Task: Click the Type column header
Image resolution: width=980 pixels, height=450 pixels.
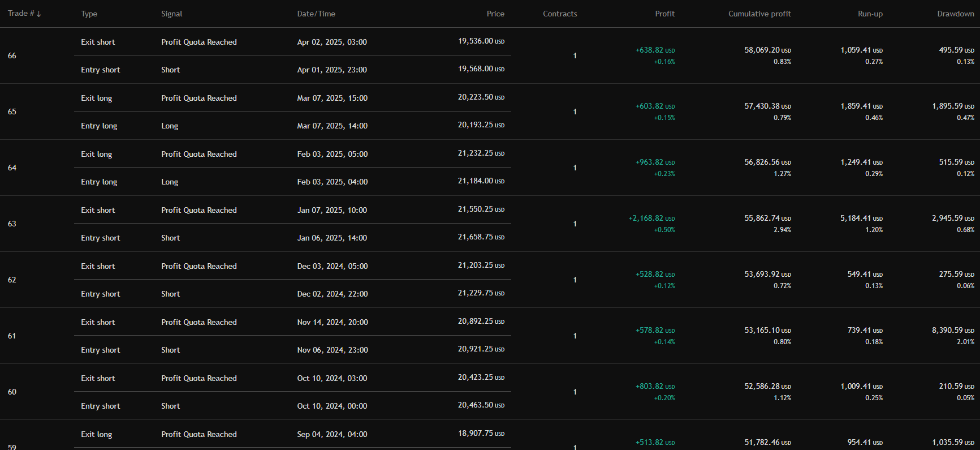Action: (89, 14)
